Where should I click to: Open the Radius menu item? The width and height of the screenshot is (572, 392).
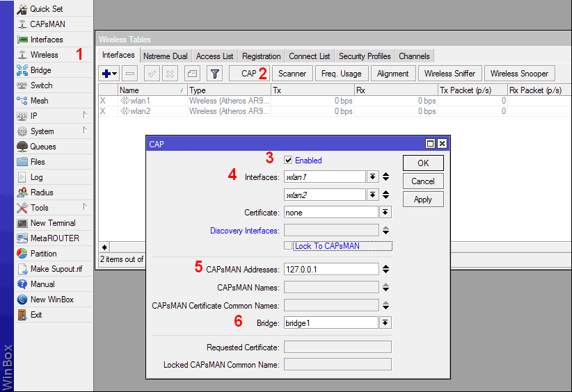41,193
